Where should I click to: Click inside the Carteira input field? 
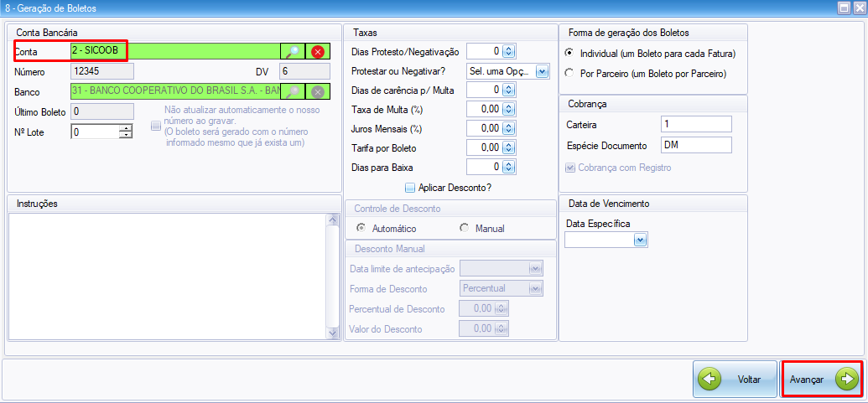pos(695,124)
